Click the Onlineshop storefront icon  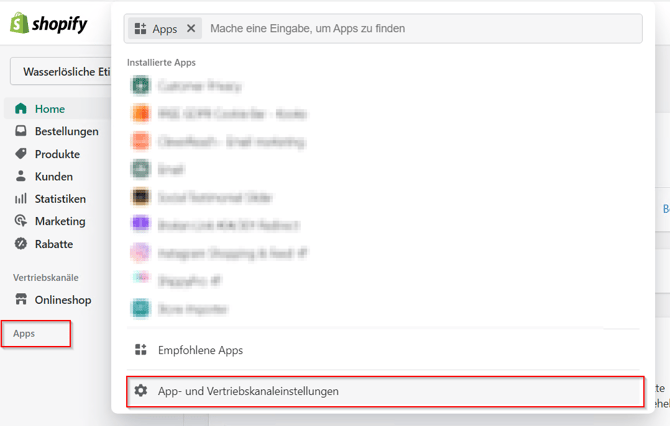point(21,300)
